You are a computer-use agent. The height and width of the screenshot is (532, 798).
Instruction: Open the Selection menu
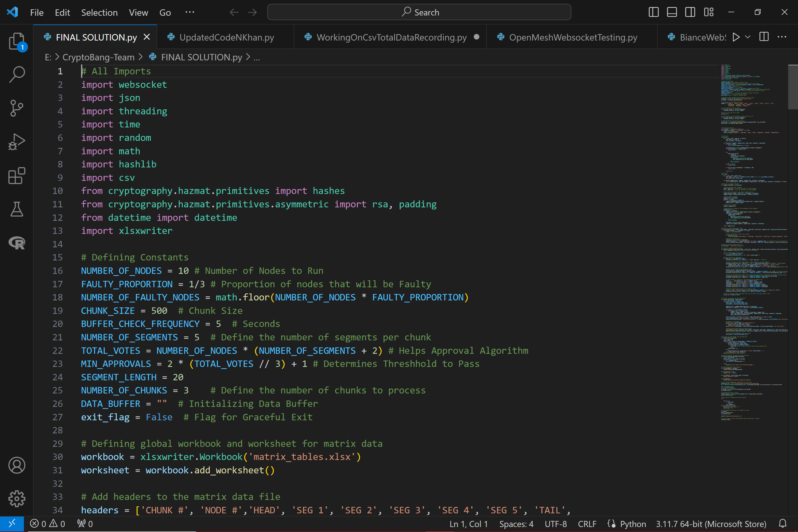(99, 13)
